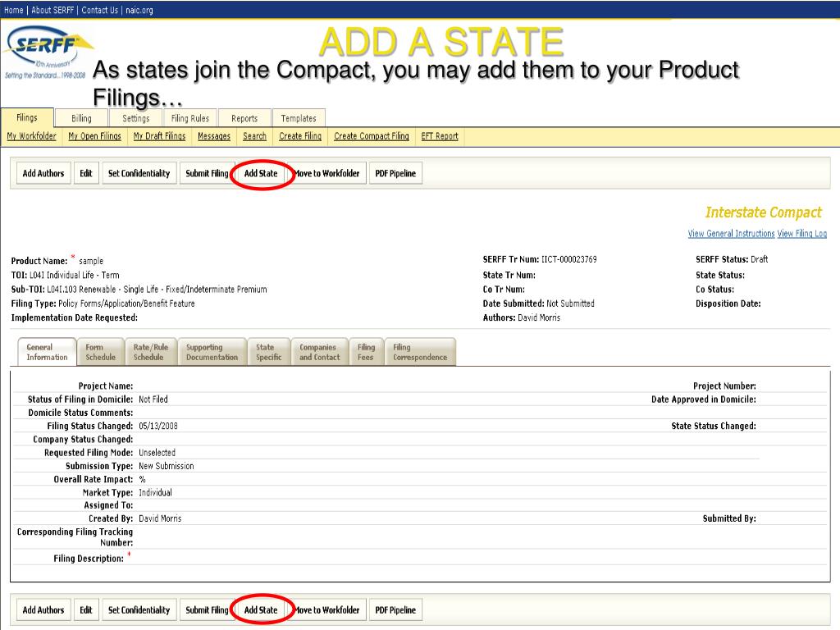Click the TOI value L04I Individual Life - Term
The width and height of the screenshot is (840, 630).
coord(75,275)
